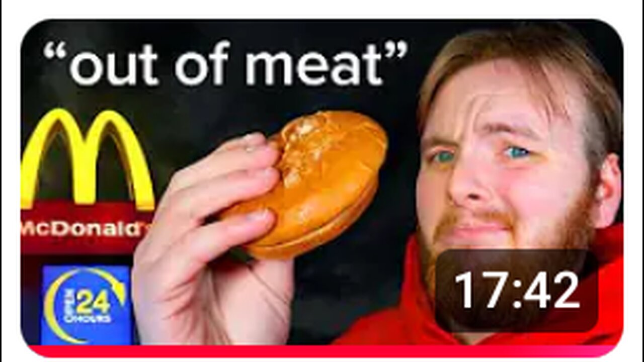Viewport: 644px width, 362px height.
Task: Click the blue Open 24 Hours sign
Action: (87, 305)
